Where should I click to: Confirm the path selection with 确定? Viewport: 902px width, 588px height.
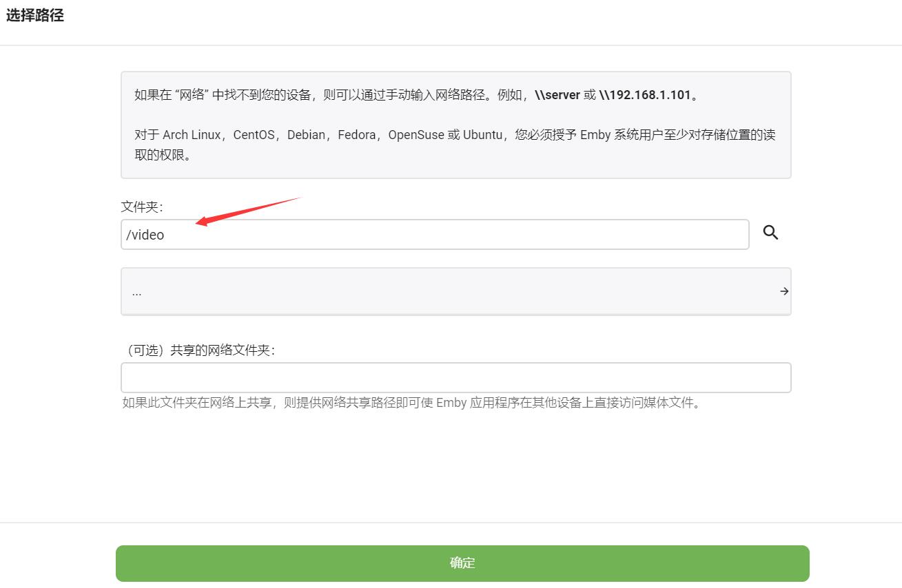(462, 563)
